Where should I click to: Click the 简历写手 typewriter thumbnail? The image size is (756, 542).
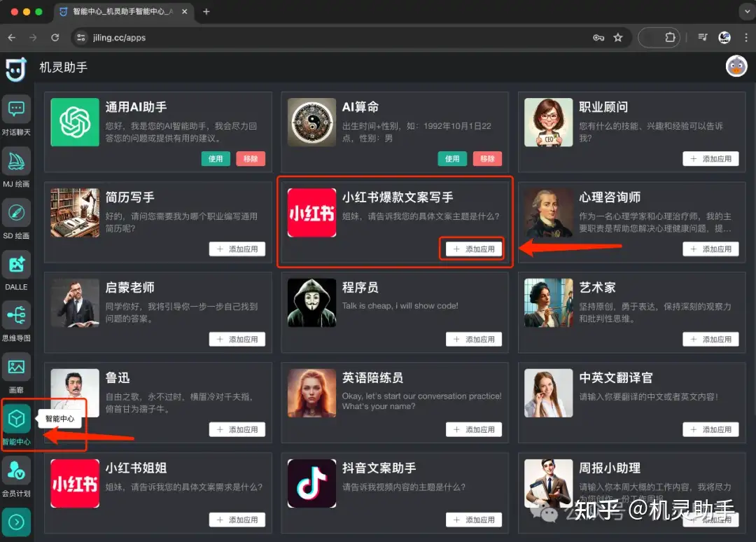click(75, 212)
